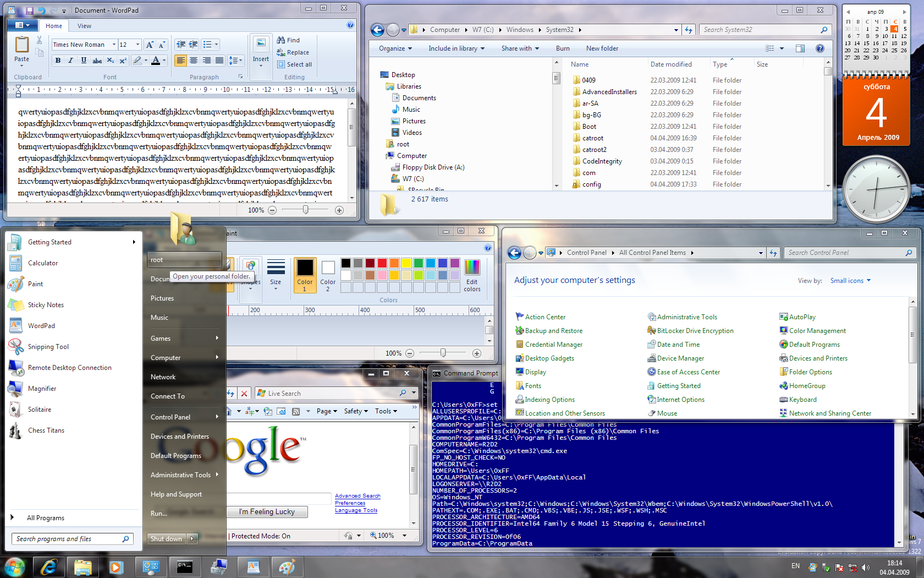Toggle underline formatting in WordPad
924x578 pixels.
coord(84,61)
